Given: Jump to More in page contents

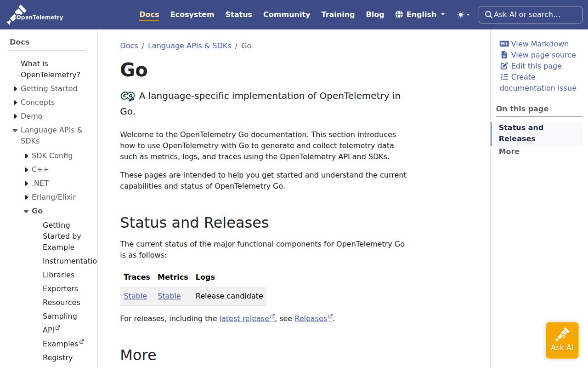Looking at the screenshot, I should (x=509, y=151).
